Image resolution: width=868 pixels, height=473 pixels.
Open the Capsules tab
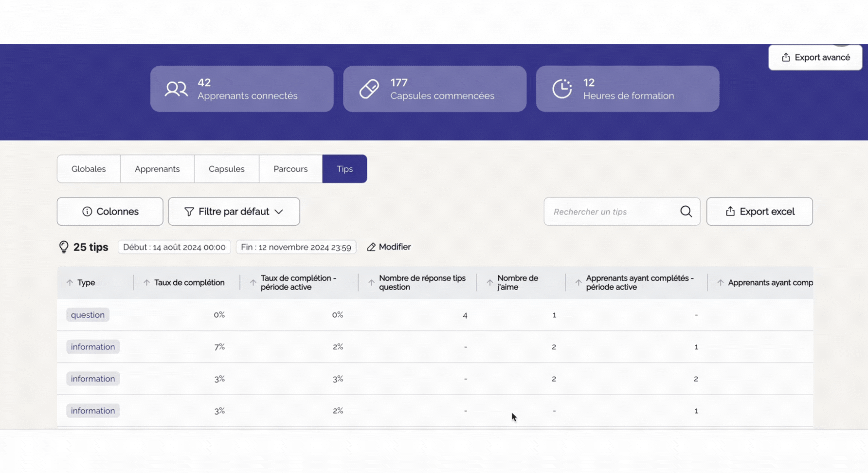point(226,169)
